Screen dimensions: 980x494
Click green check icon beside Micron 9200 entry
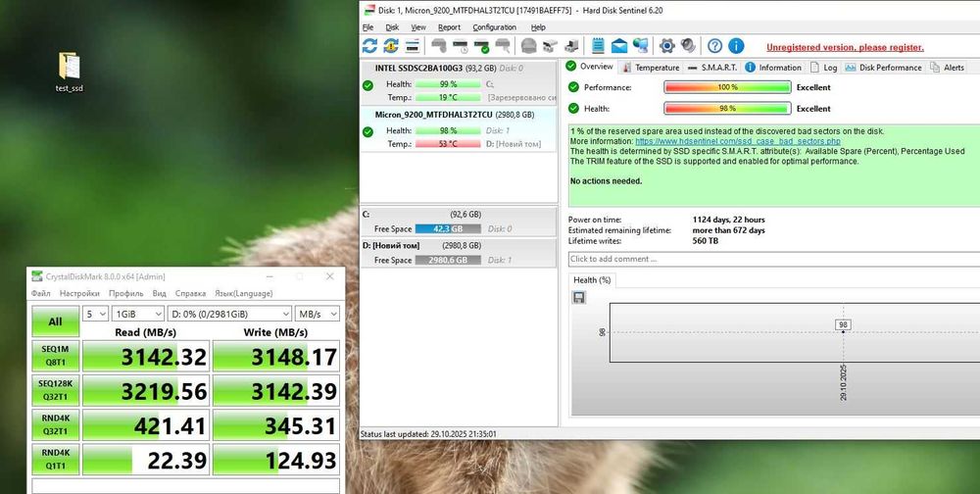(367, 132)
